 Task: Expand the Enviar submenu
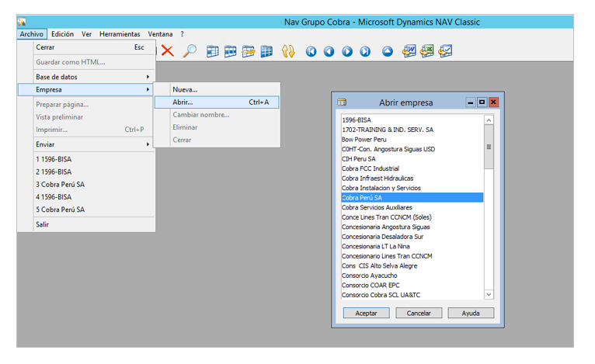coord(86,144)
